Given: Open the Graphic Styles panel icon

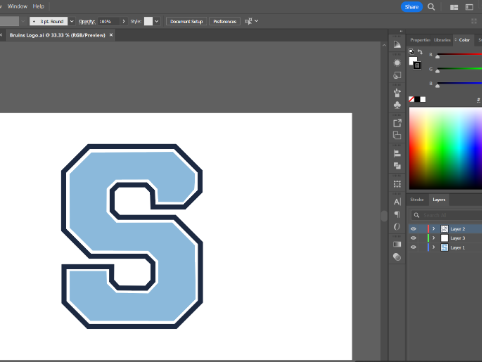Looking at the screenshot, I should coord(397,76).
